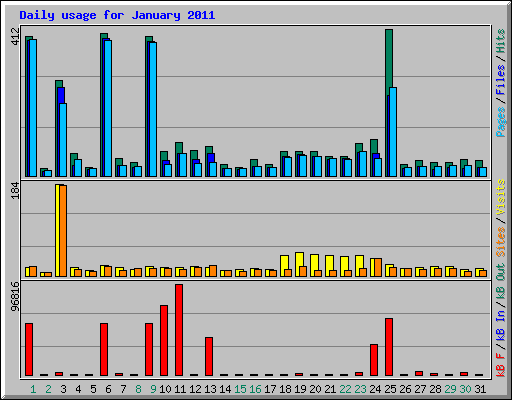Click day '31' on the x-axis
512x400 pixels.
click(480, 389)
